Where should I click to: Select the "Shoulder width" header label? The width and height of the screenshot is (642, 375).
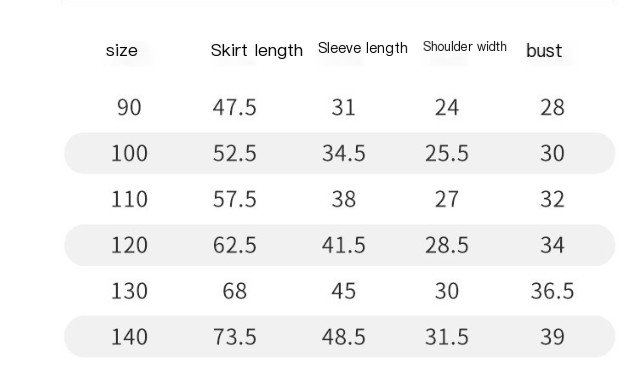(x=465, y=46)
